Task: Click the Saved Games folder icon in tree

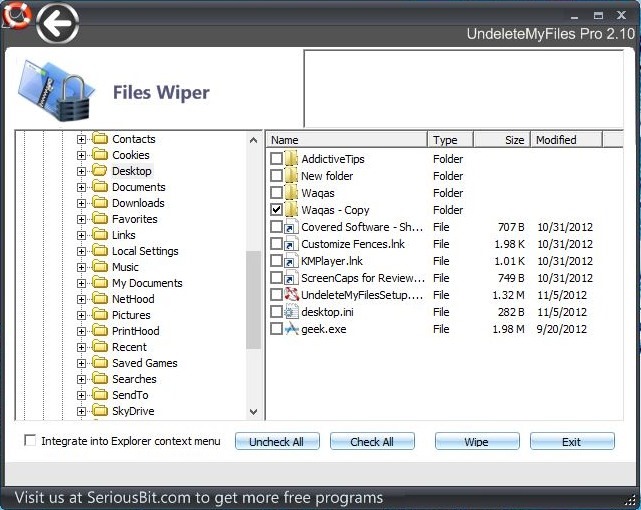Action: point(100,362)
